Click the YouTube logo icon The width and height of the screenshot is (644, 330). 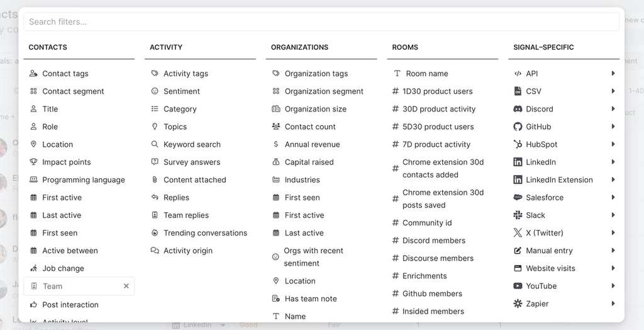coord(518,286)
